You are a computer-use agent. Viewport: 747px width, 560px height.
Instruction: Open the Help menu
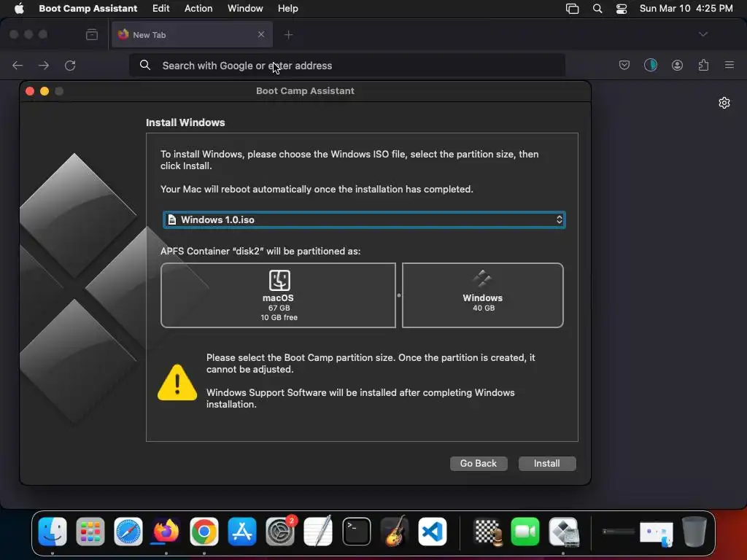pos(287,9)
